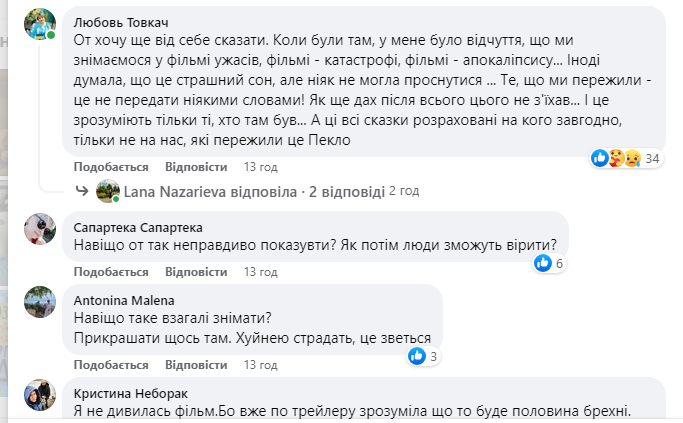The image size is (683, 423).
Task: Click Lana Nazarieva small reply avatar
Action: point(108,190)
